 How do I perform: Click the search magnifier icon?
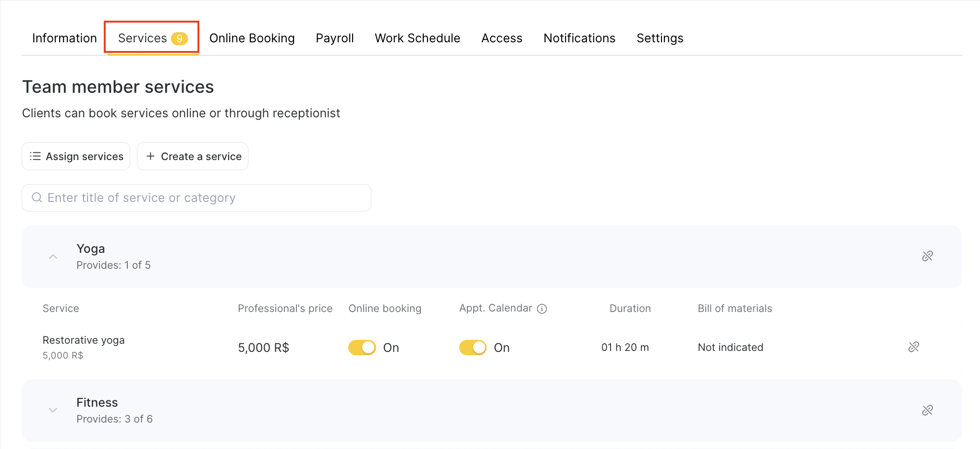point(37,198)
